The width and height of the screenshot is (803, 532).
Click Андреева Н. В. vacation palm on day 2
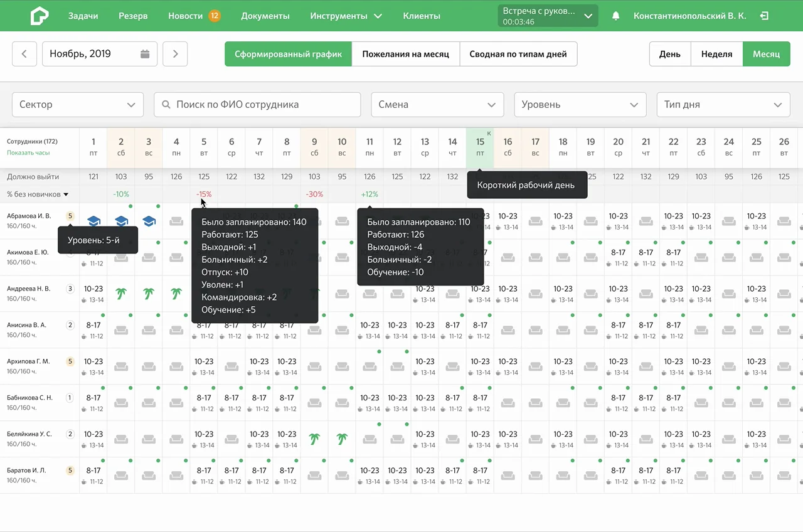121,293
